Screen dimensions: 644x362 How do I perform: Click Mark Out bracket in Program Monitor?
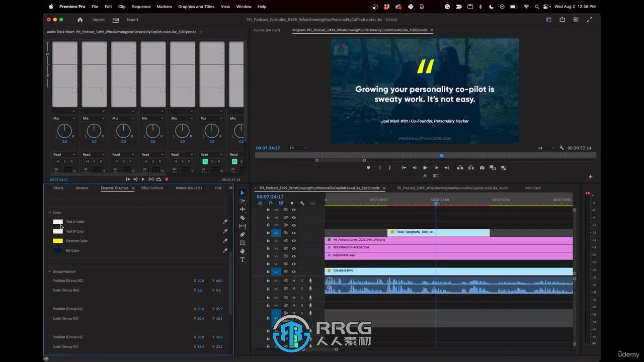pyautogui.click(x=389, y=168)
